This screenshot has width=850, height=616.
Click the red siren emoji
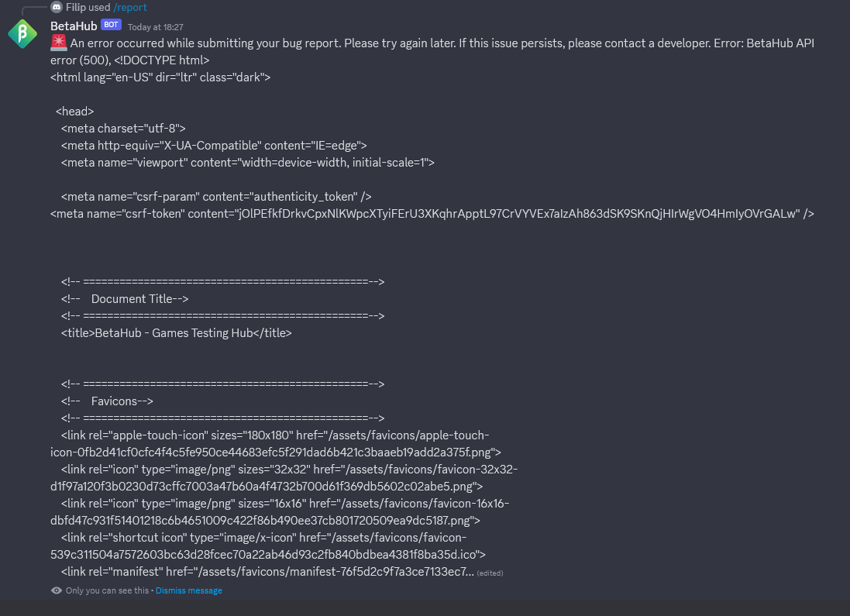coord(58,43)
